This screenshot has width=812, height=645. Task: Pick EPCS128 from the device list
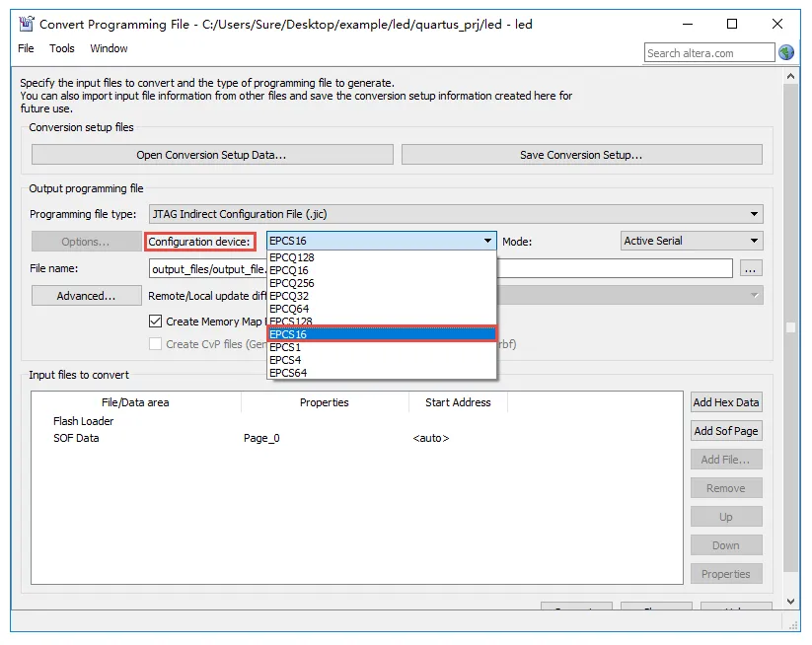pos(382,321)
